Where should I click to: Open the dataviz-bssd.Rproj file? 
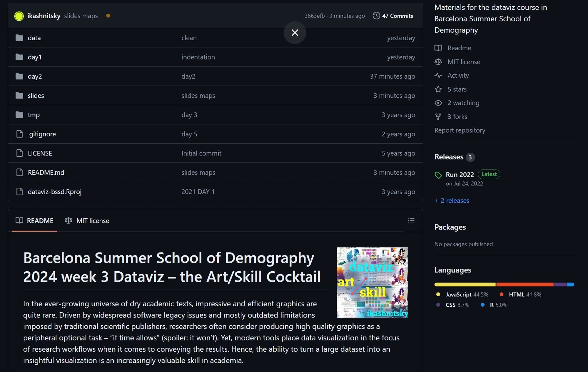54,192
